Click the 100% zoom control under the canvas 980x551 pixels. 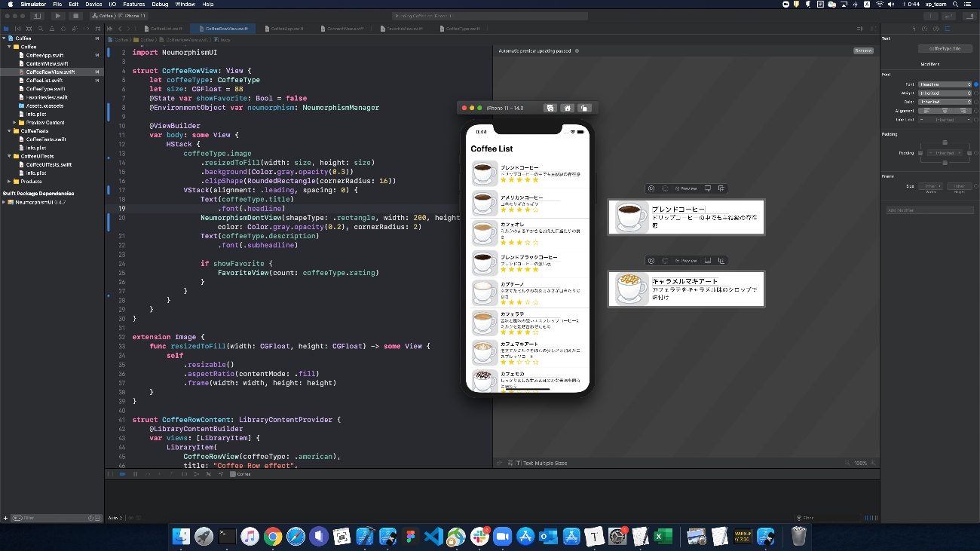click(860, 463)
